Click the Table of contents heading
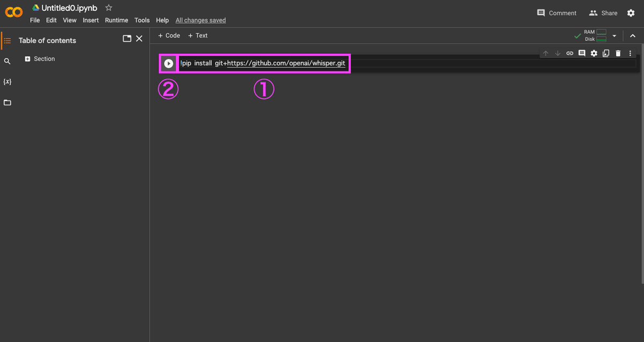 [x=47, y=40]
